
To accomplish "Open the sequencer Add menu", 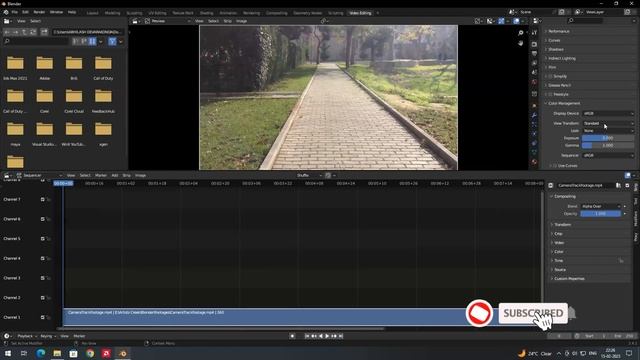I will click(x=115, y=176).
